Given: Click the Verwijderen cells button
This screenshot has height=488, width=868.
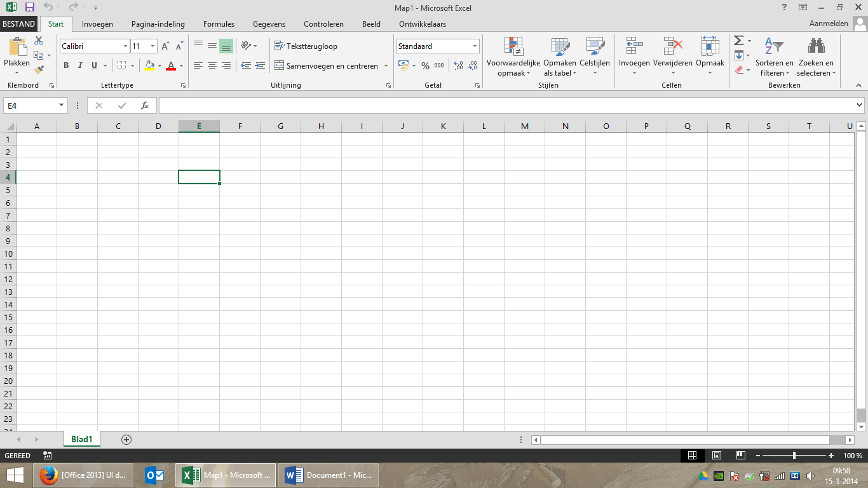Looking at the screenshot, I should [672, 57].
